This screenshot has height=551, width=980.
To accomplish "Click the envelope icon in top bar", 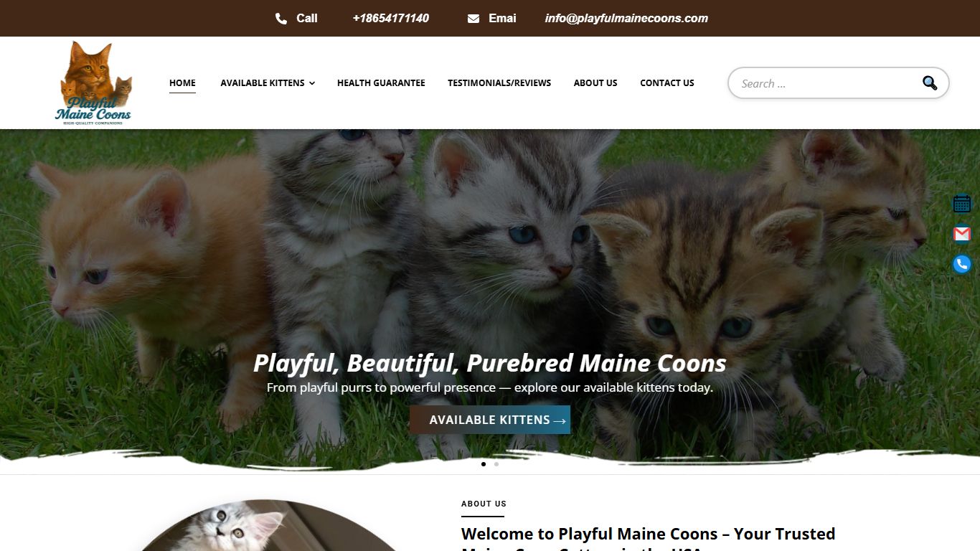I will [473, 19].
